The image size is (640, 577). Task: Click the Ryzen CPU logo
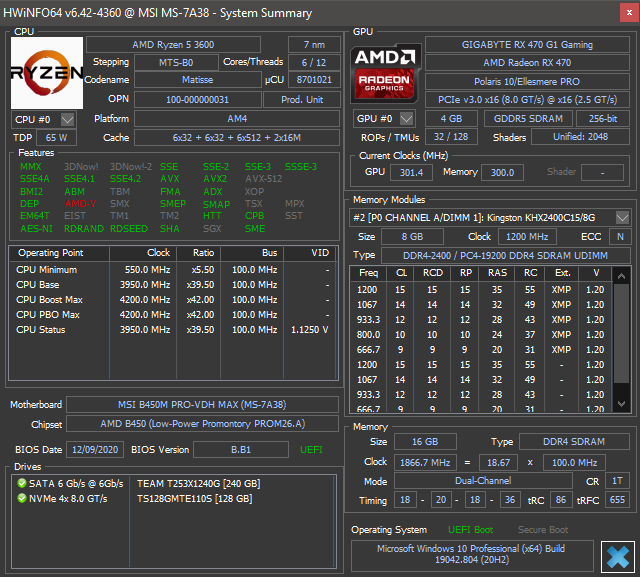click(47, 73)
